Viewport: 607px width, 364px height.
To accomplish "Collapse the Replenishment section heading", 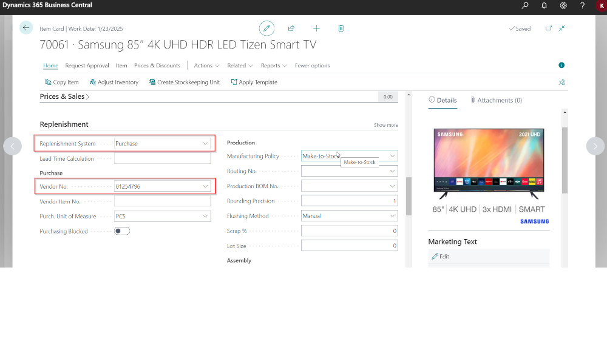I will pyautogui.click(x=64, y=124).
